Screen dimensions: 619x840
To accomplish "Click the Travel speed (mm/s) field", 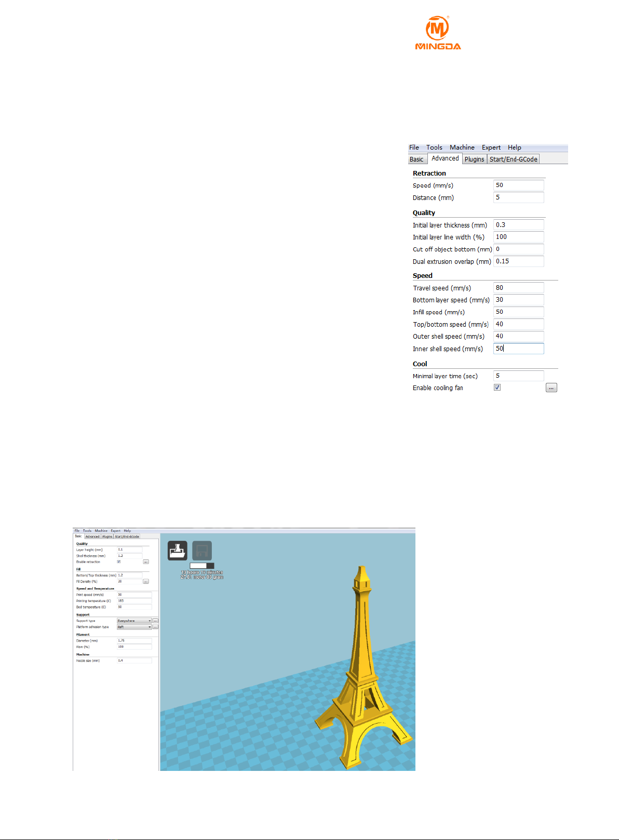I will pyautogui.click(x=518, y=288).
